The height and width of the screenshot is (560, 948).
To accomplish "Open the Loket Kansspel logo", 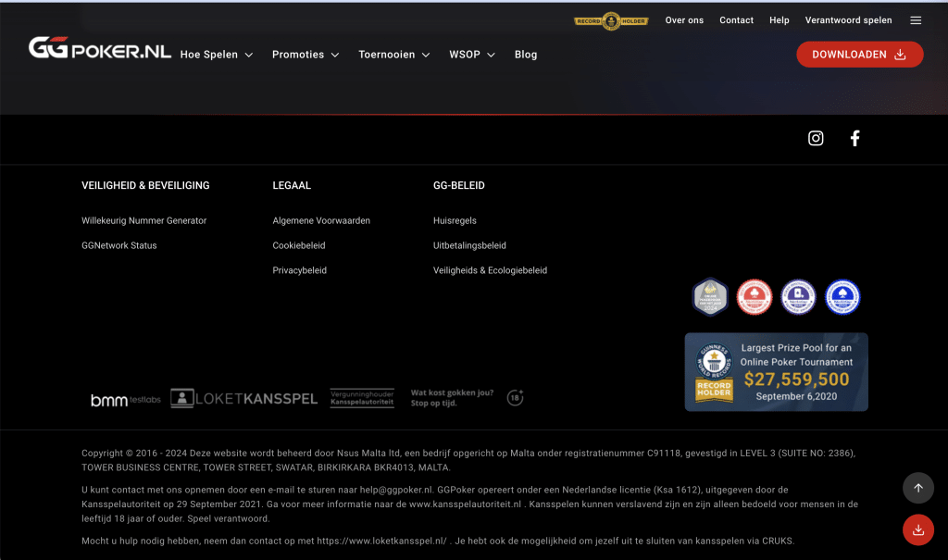I will [x=243, y=399].
